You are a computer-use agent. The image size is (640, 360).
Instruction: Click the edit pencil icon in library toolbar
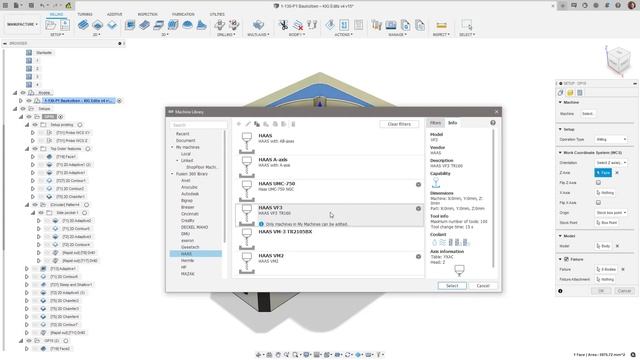[x=248, y=124]
